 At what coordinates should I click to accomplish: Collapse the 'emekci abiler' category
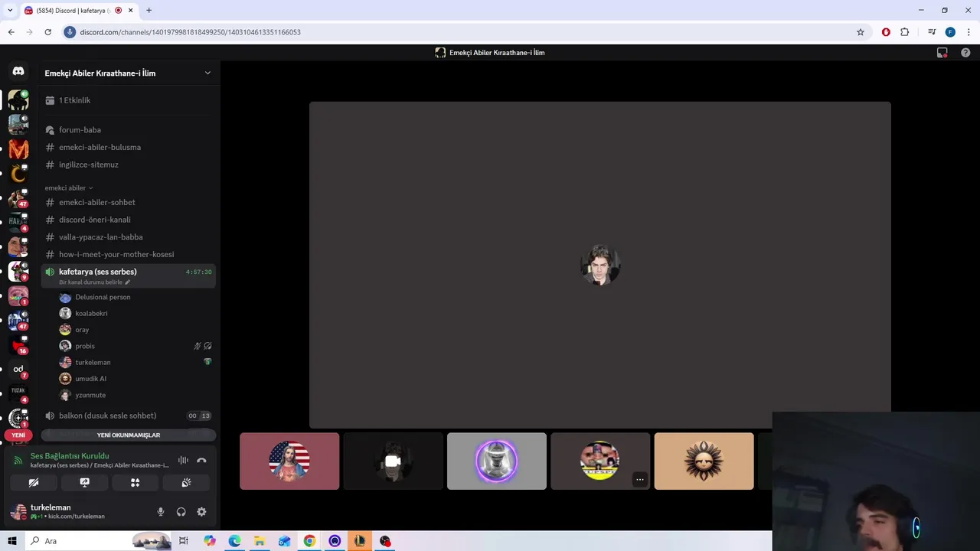pos(69,187)
